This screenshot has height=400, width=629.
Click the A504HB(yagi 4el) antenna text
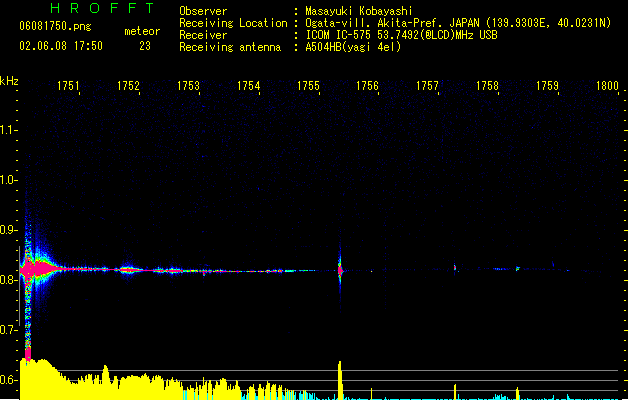[353, 47]
